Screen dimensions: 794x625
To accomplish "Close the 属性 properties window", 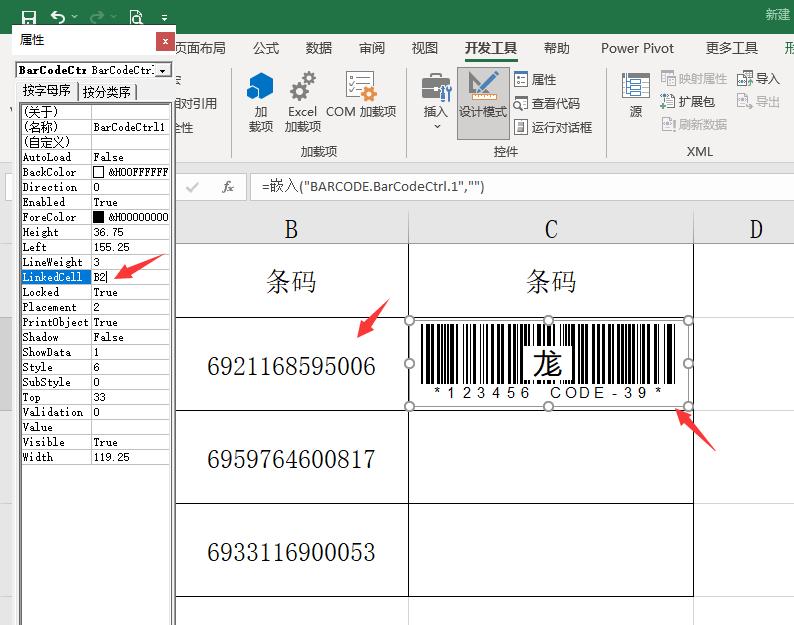I will (x=165, y=42).
